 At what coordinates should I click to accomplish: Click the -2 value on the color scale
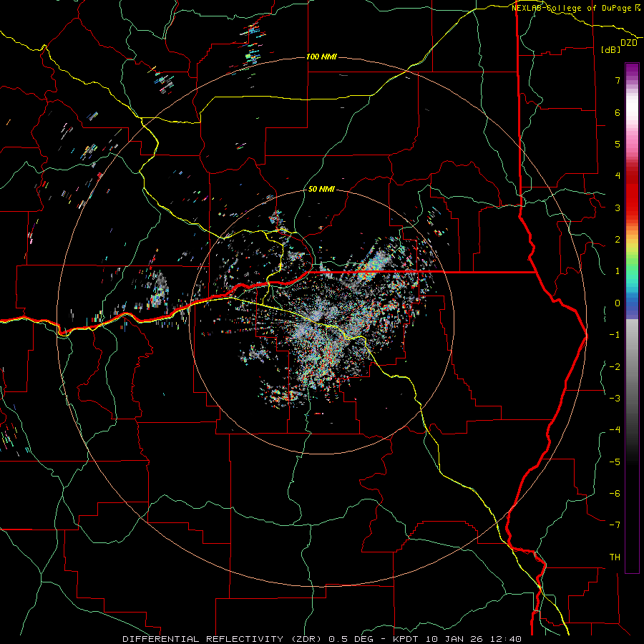pos(615,367)
